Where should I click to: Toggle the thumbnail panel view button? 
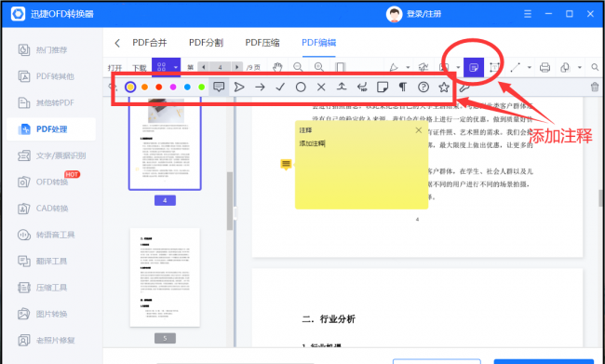[x=162, y=67]
